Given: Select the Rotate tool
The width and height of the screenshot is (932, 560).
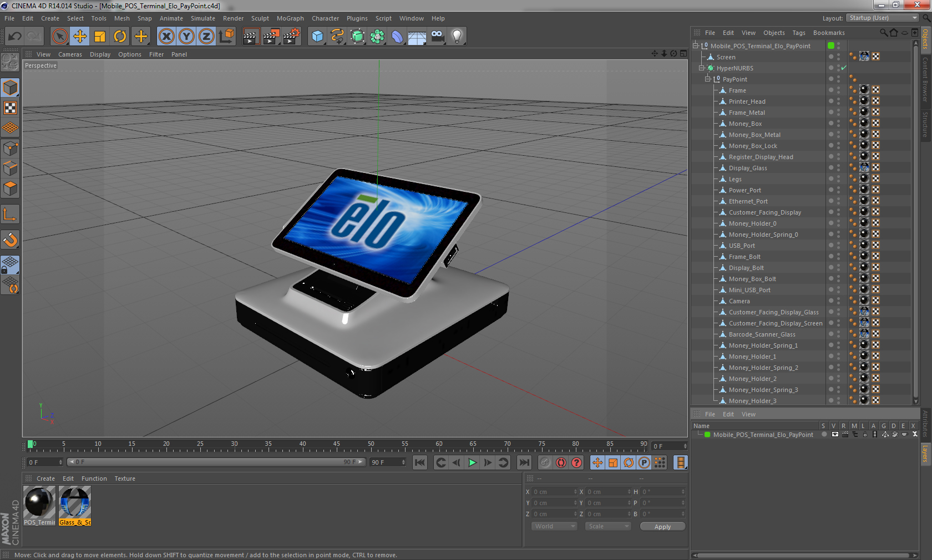Looking at the screenshot, I should (120, 36).
